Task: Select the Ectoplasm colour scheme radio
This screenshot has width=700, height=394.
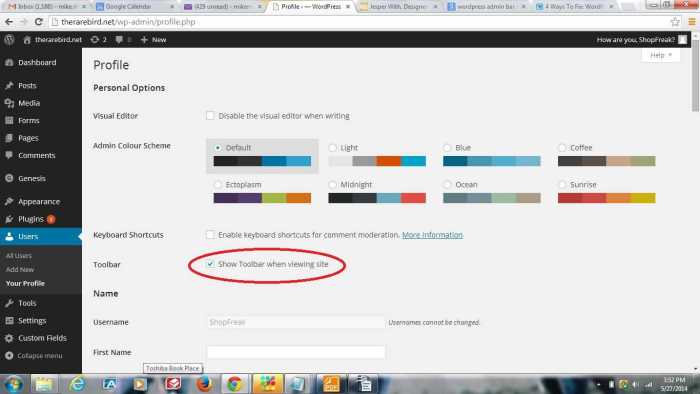Action: click(218, 184)
